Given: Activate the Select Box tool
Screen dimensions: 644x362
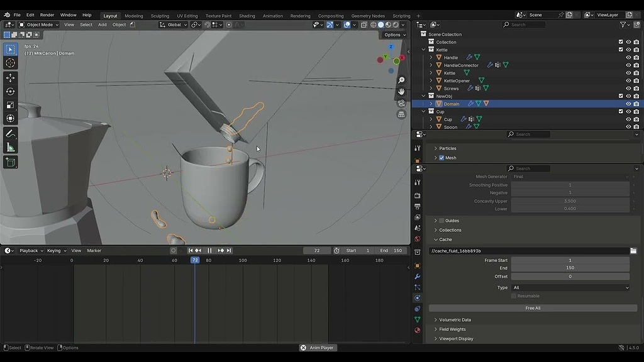Looking at the screenshot, I should pyautogui.click(x=10, y=49).
